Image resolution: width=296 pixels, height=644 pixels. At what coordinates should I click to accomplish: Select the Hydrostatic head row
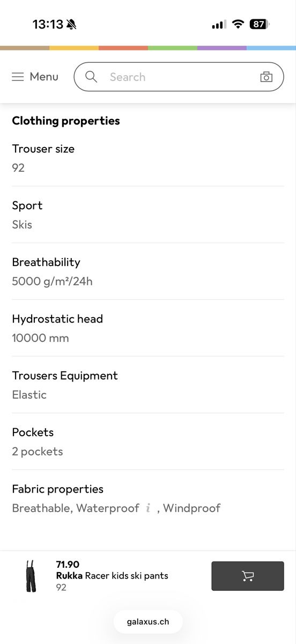pyautogui.click(x=148, y=328)
